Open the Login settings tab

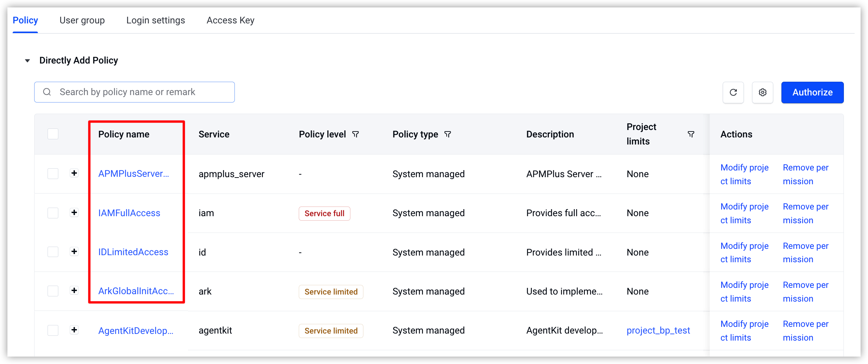156,20
